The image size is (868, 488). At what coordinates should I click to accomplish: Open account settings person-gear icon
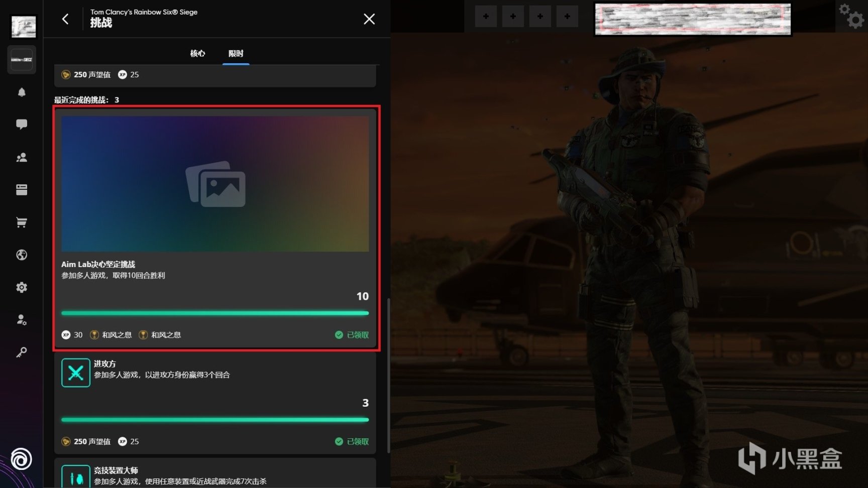tap(22, 320)
